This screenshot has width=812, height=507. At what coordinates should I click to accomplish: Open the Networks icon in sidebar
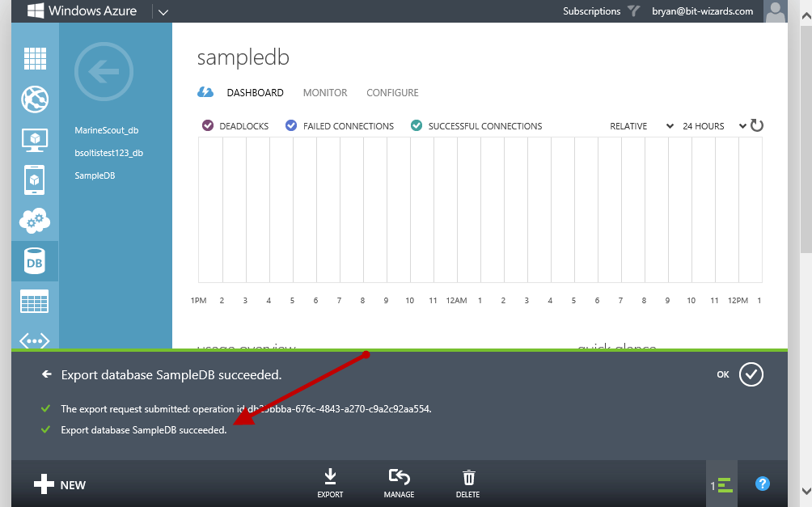tap(35, 340)
